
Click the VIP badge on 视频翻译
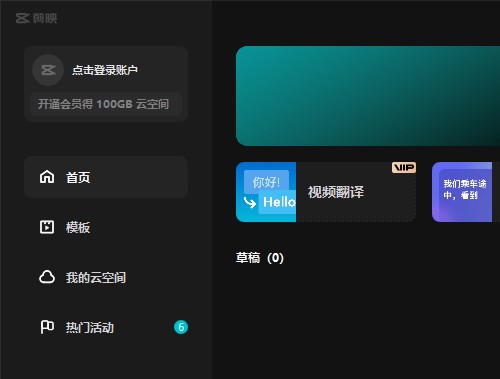coord(404,167)
